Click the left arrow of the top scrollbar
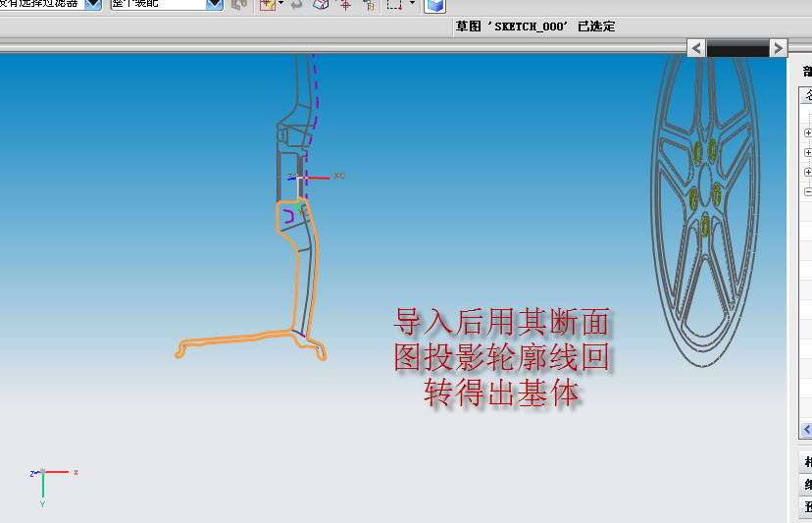This screenshot has width=812, height=523. [696, 48]
